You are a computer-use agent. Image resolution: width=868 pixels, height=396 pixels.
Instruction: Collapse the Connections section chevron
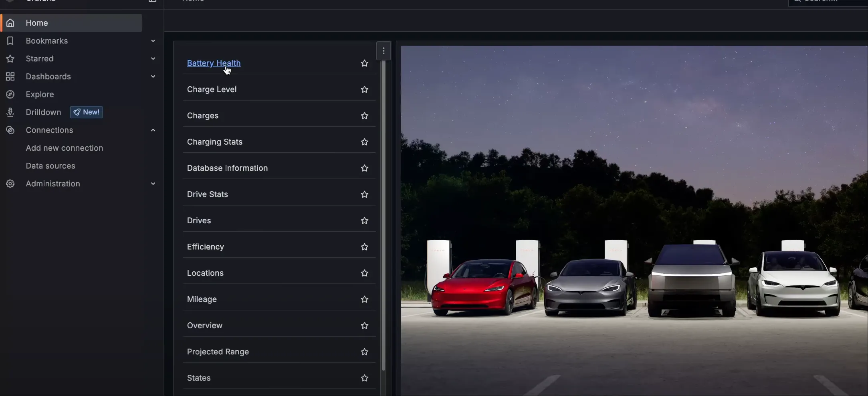(153, 130)
